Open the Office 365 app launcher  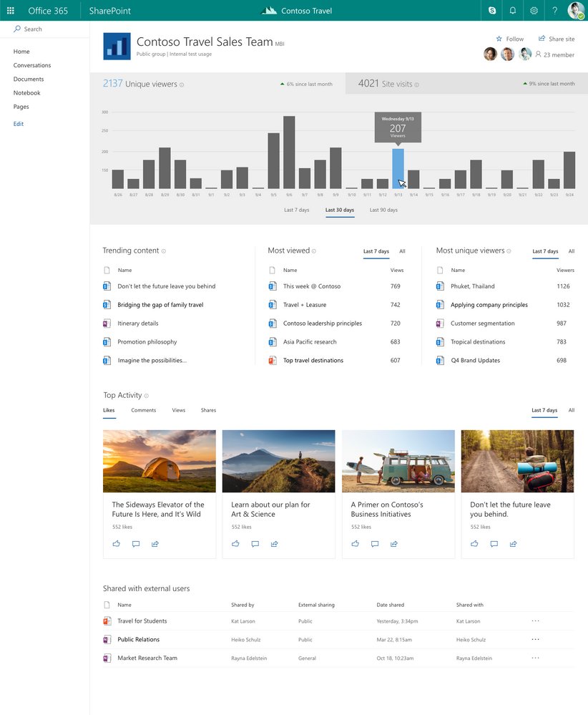[10, 10]
